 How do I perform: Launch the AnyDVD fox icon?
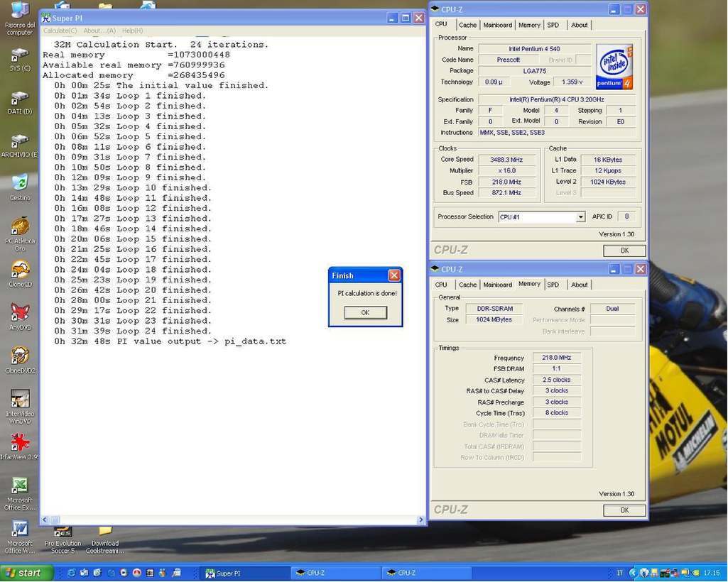point(19,313)
